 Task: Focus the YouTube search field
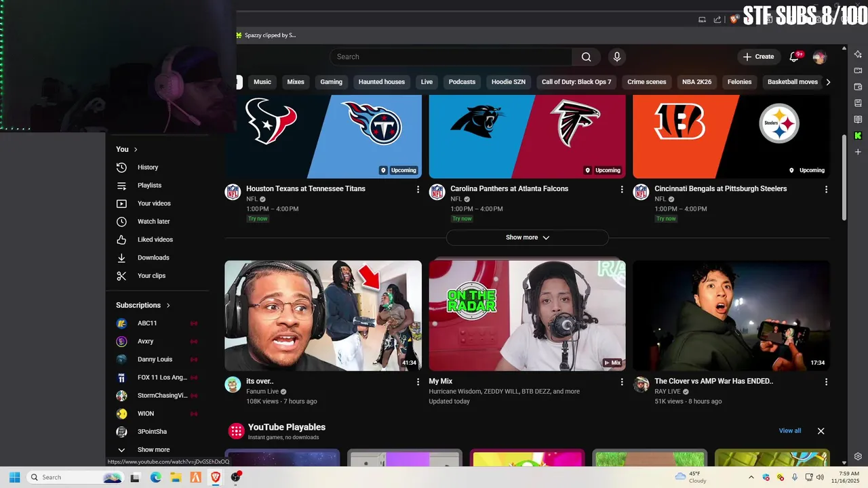pyautogui.click(x=451, y=57)
